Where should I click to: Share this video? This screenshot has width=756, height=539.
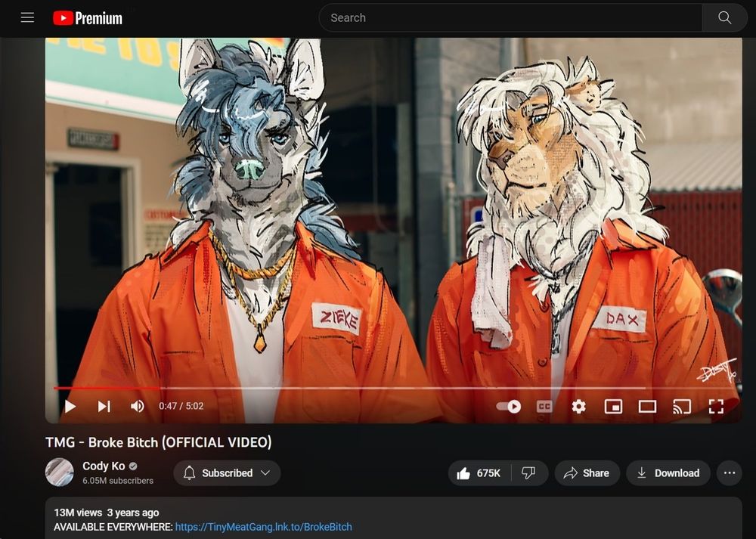(587, 473)
